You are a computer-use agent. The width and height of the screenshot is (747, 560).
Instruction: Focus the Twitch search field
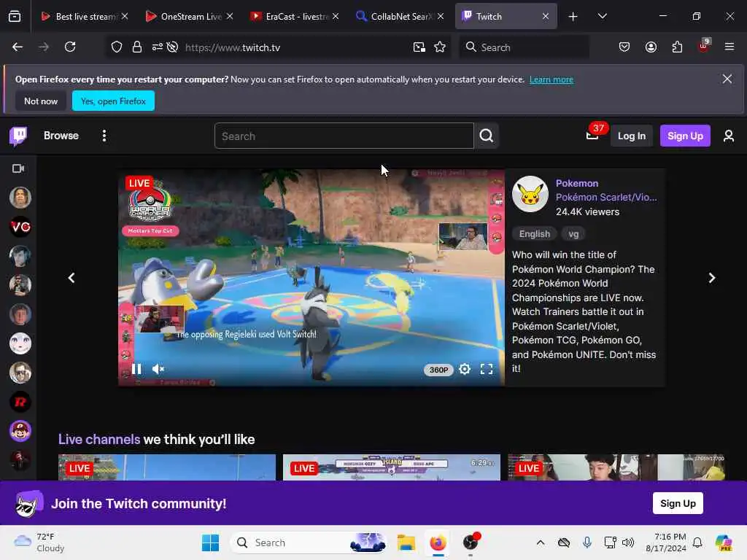click(x=344, y=136)
